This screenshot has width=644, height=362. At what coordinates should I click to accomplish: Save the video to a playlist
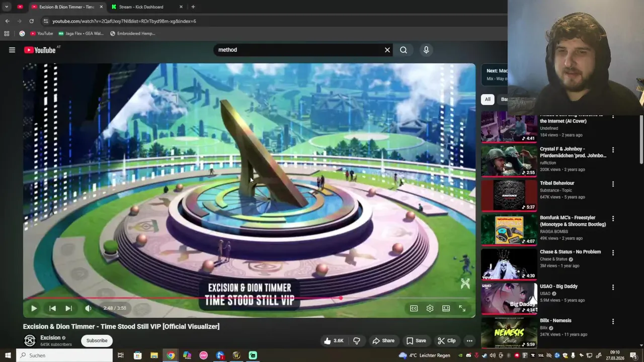pos(416,340)
